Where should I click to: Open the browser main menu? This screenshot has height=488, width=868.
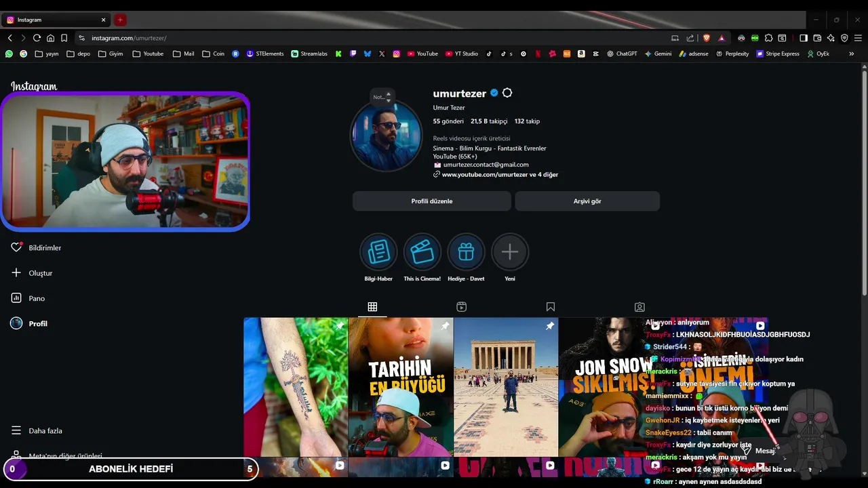coord(859,38)
